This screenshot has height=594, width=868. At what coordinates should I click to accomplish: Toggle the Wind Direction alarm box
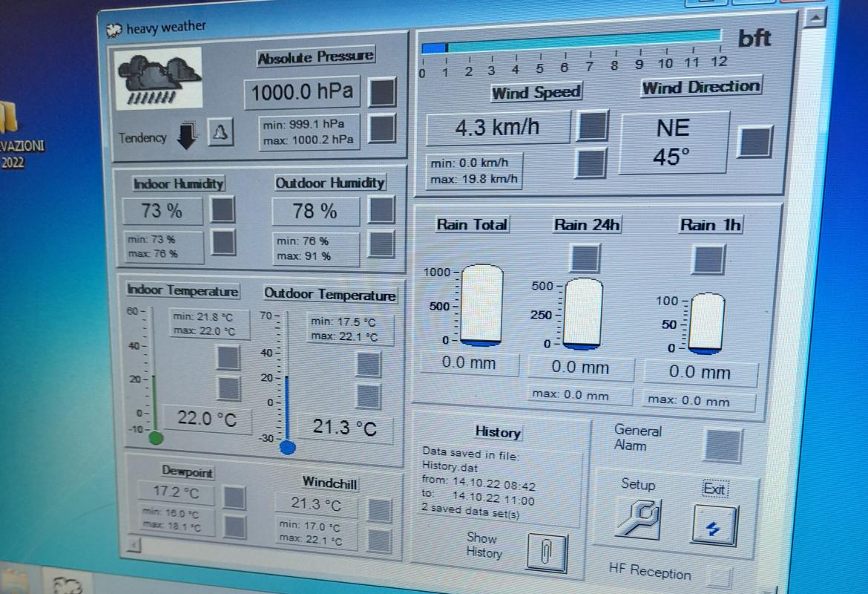click(x=755, y=142)
